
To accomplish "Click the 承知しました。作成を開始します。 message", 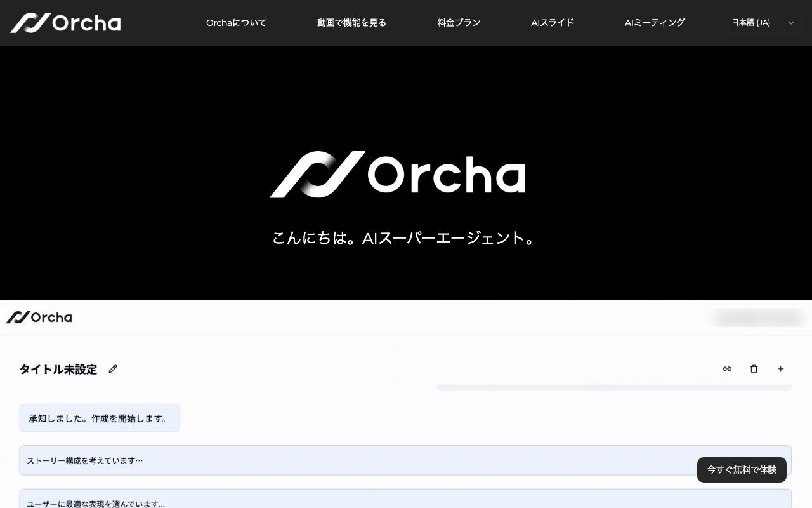I will [100, 418].
